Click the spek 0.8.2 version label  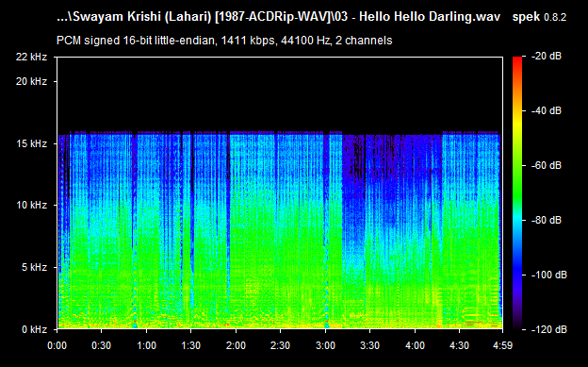click(539, 17)
